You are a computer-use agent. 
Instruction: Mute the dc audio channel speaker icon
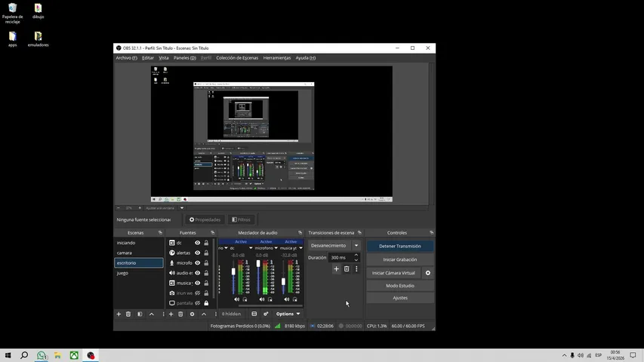(x=236, y=299)
